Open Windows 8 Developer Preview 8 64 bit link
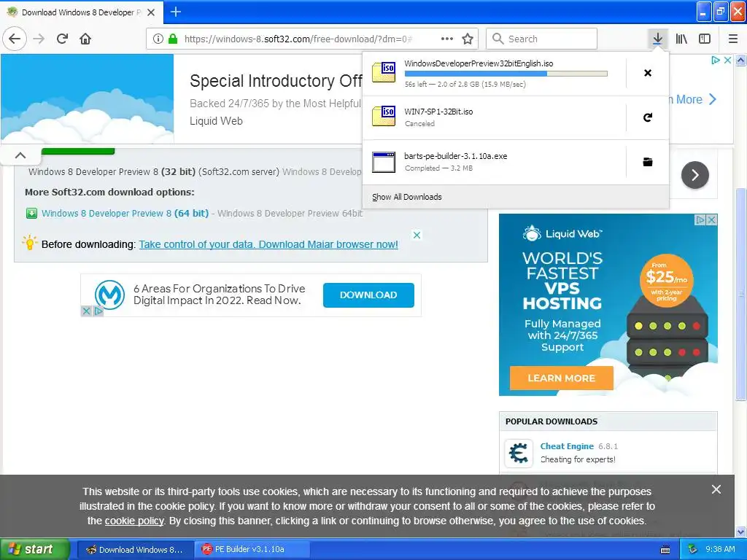The width and height of the screenshot is (747, 560). [125, 213]
